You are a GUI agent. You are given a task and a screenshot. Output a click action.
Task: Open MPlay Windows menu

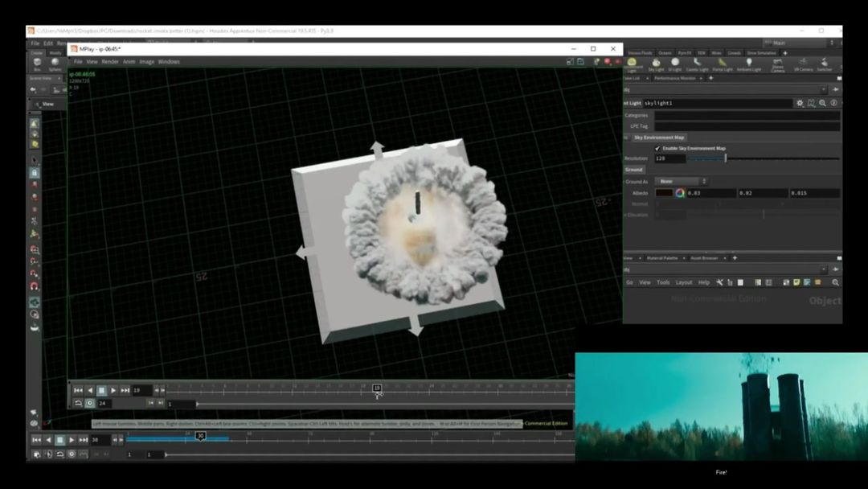point(169,61)
